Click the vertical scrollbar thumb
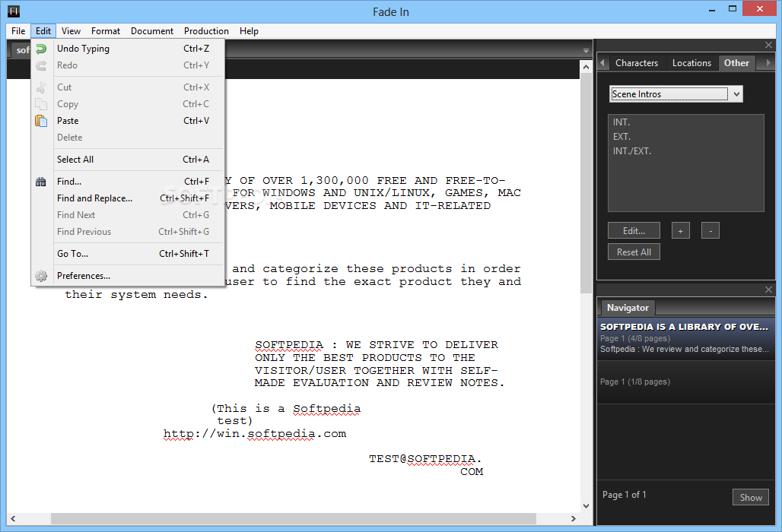Screen dimensions: 782x532 pos(586,183)
